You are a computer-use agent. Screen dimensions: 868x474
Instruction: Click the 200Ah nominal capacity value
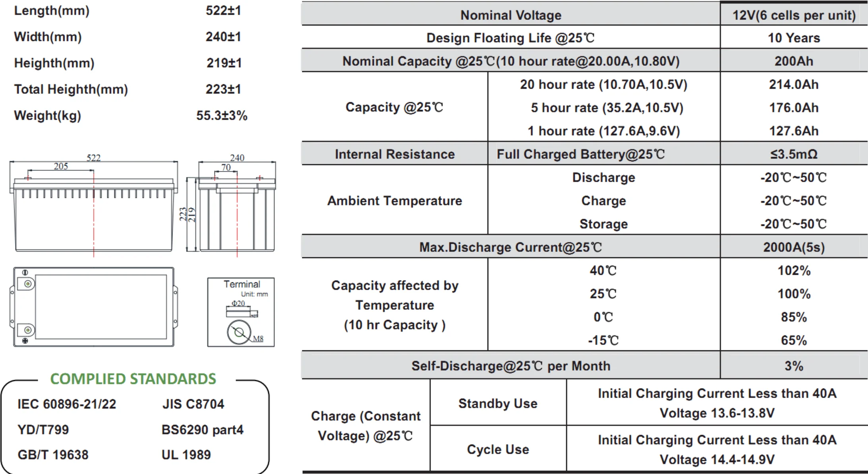[793, 61]
